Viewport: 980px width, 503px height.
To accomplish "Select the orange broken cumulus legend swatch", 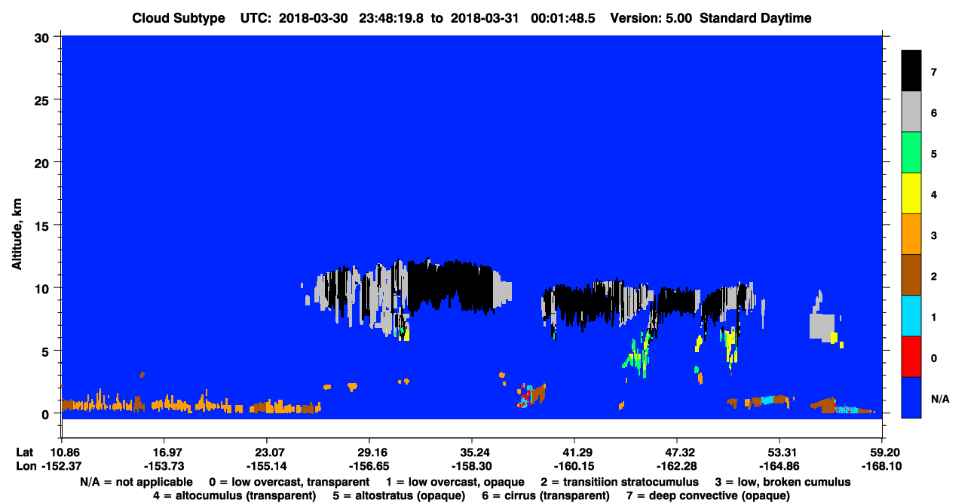I will pyautogui.click(x=911, y=235).
